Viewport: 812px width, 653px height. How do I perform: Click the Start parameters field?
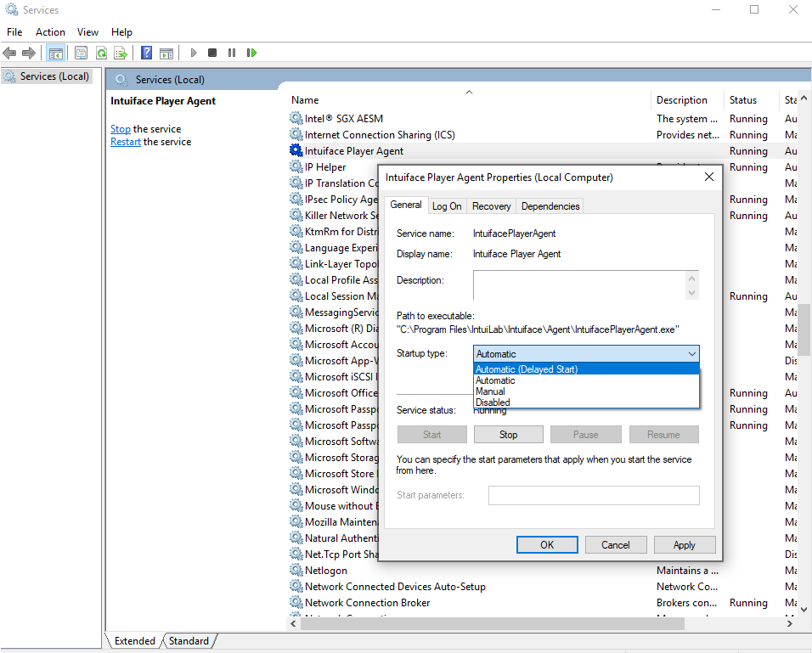point(594,495)
